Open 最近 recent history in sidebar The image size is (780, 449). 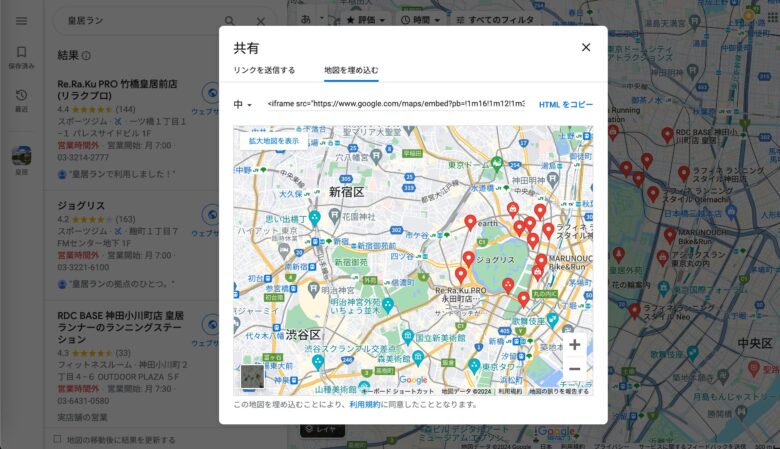[21, 100]
